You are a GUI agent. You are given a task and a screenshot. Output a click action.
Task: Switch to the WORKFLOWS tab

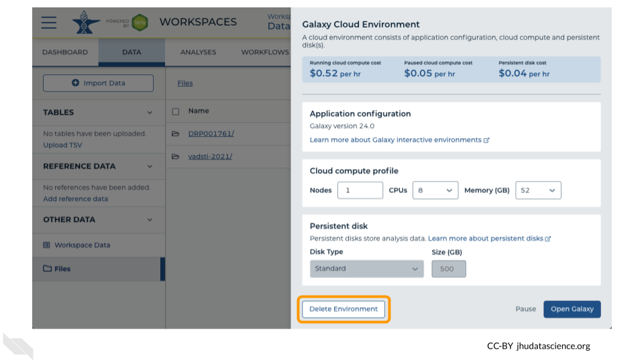coord(265,52)
